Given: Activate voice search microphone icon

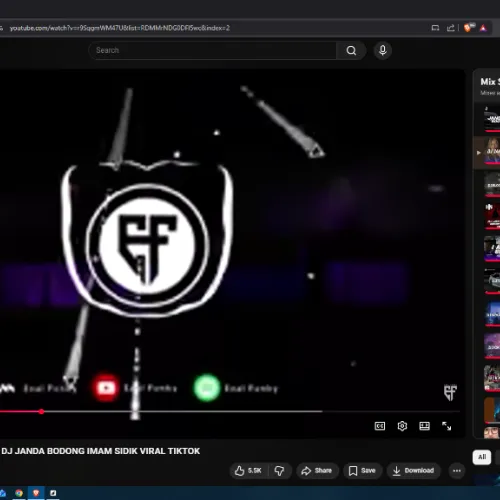Looking at the screenshot, I should click(x=383, y=50).
